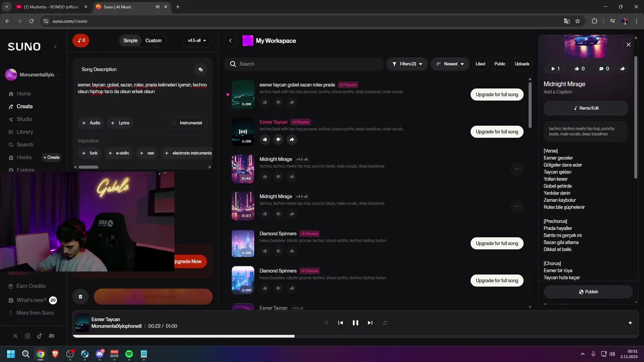Click into the song description text box
The width and height of the screenshot is (644, 362).
pyautogui.click(x=143, y=96)
